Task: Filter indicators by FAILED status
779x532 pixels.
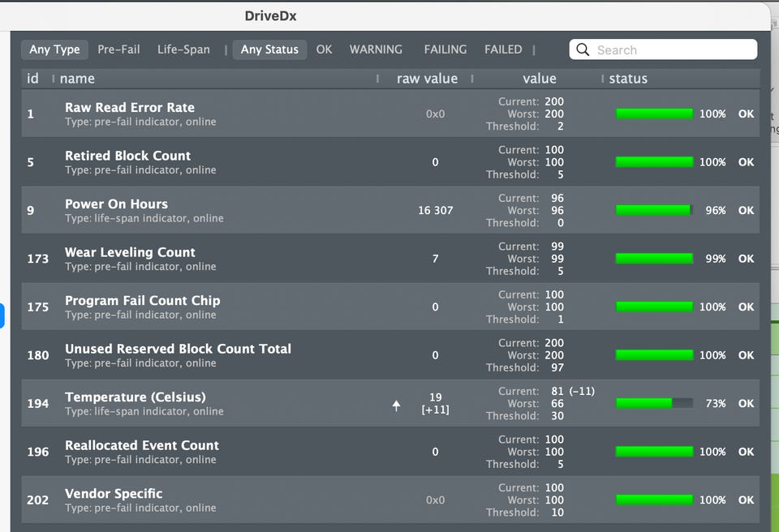Action: [503, 49]
